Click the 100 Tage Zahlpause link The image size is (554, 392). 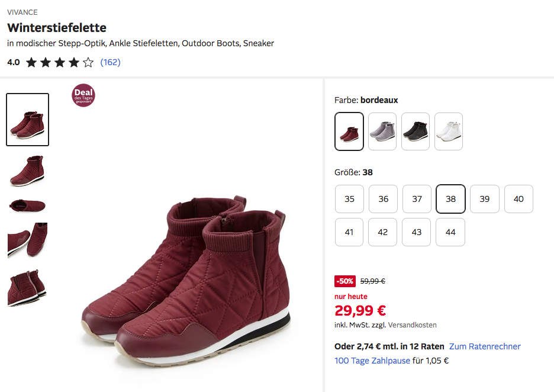pyautogui.click(x=372, y=361)
